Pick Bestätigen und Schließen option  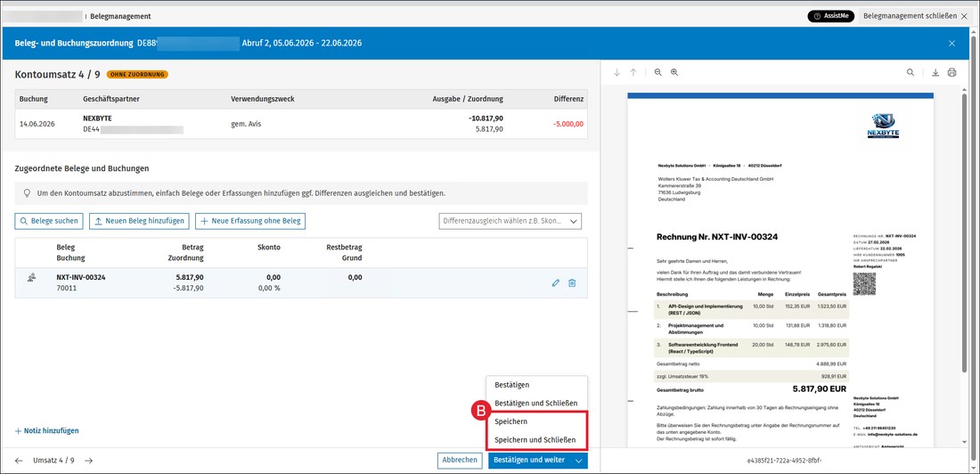(536, 404)
